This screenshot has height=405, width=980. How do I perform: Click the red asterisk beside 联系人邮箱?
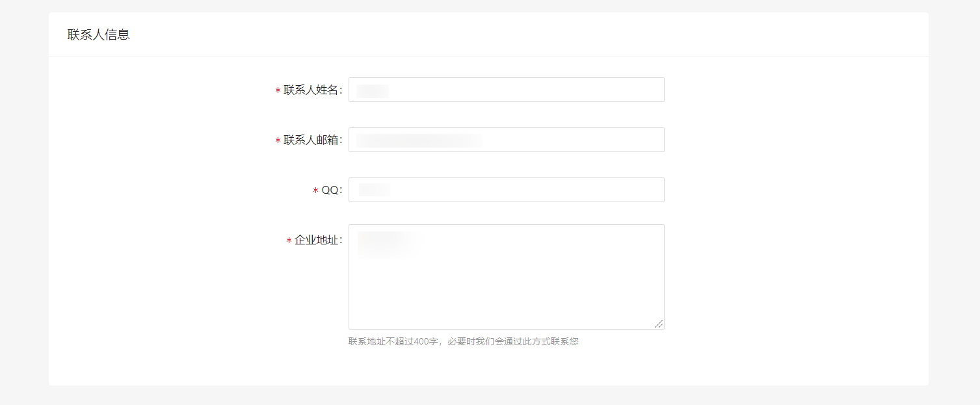[278, 141]
